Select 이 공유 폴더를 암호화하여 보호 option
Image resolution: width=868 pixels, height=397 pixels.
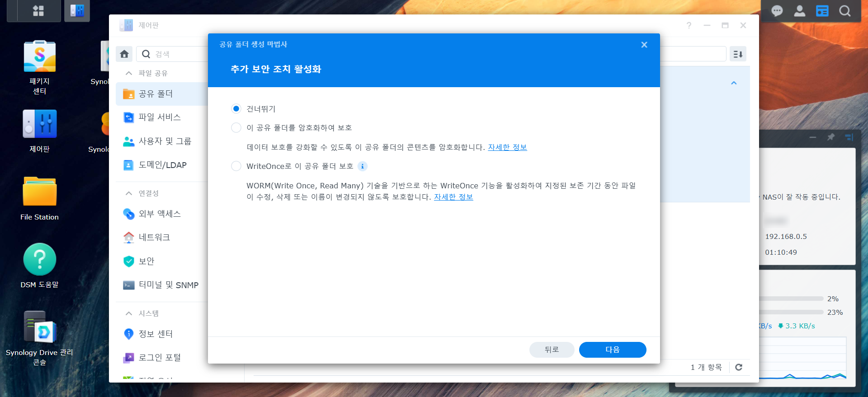(x=236, y=128)
